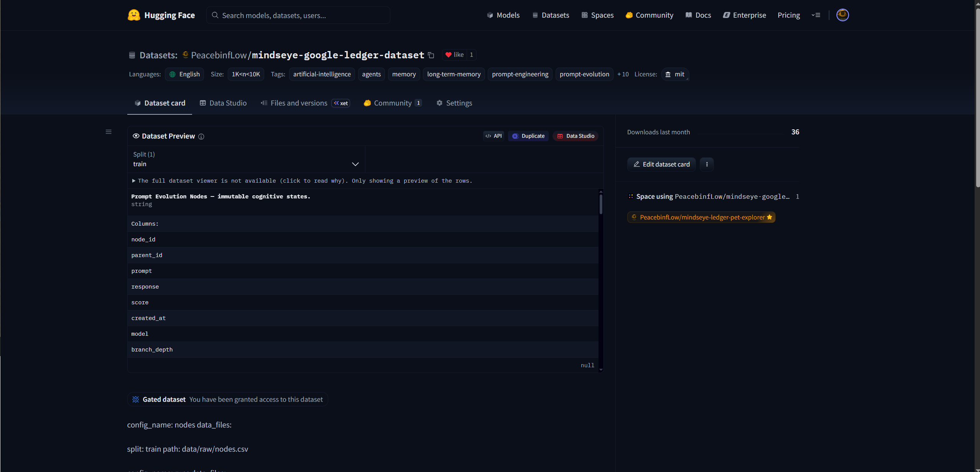
Task: Click the downloads count 36
Action: pos(795,132)
